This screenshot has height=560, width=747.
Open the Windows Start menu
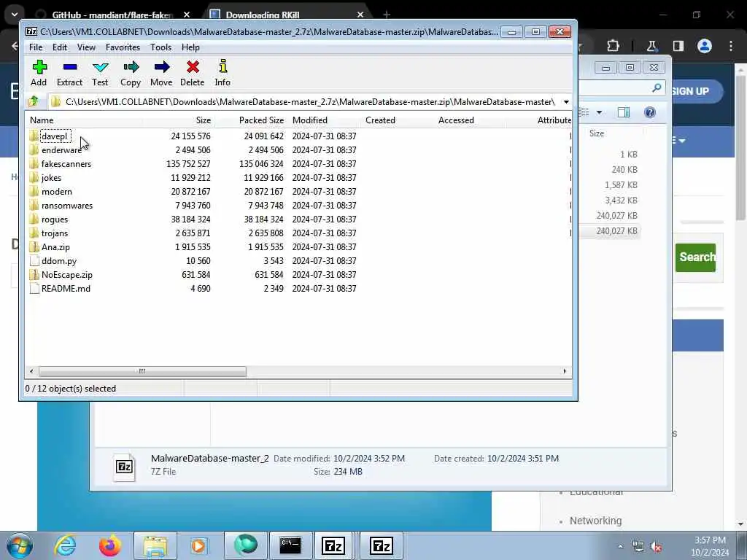tap(19, 545)
